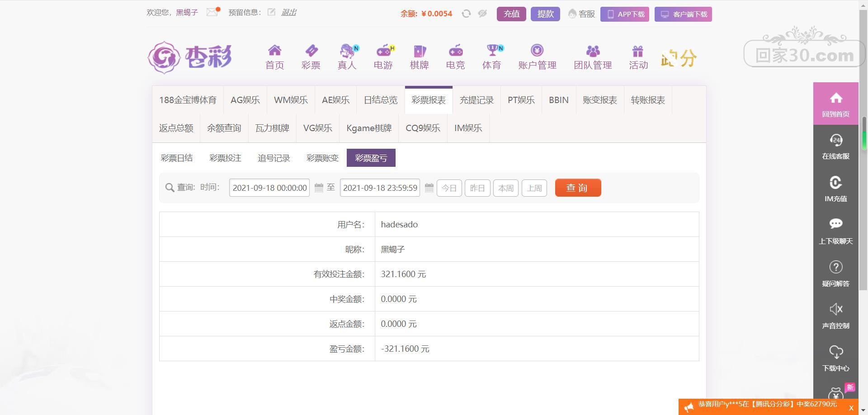Click 客户端下载 button
Viewport: 868px width, 415px height.
683,14
